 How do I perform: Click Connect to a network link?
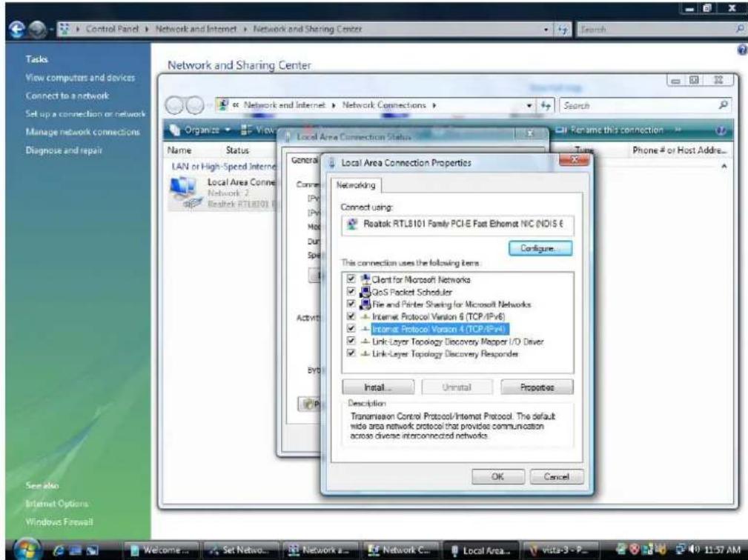click(67, 96)
